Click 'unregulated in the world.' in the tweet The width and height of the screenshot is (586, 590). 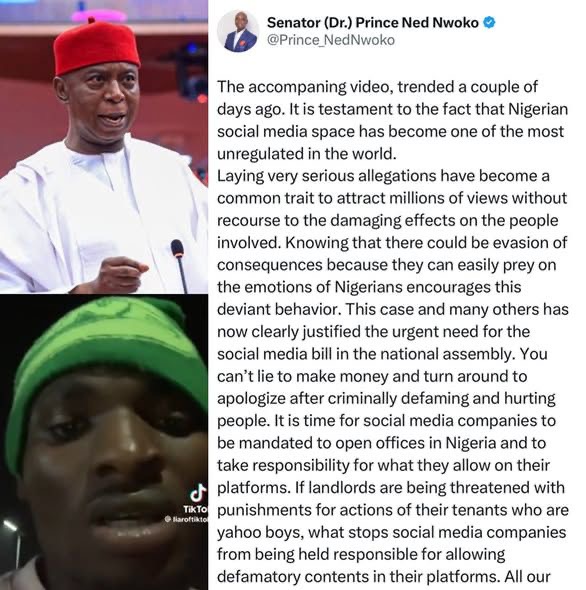[x=307, y=154]
